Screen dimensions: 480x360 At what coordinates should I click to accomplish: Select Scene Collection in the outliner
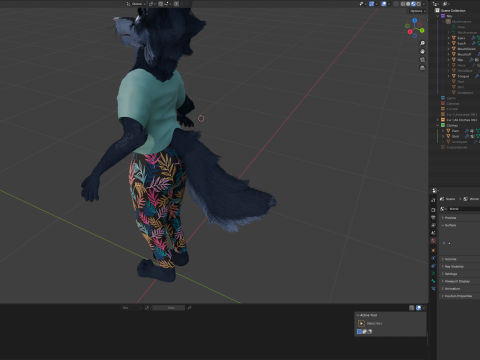click(453, 11)
